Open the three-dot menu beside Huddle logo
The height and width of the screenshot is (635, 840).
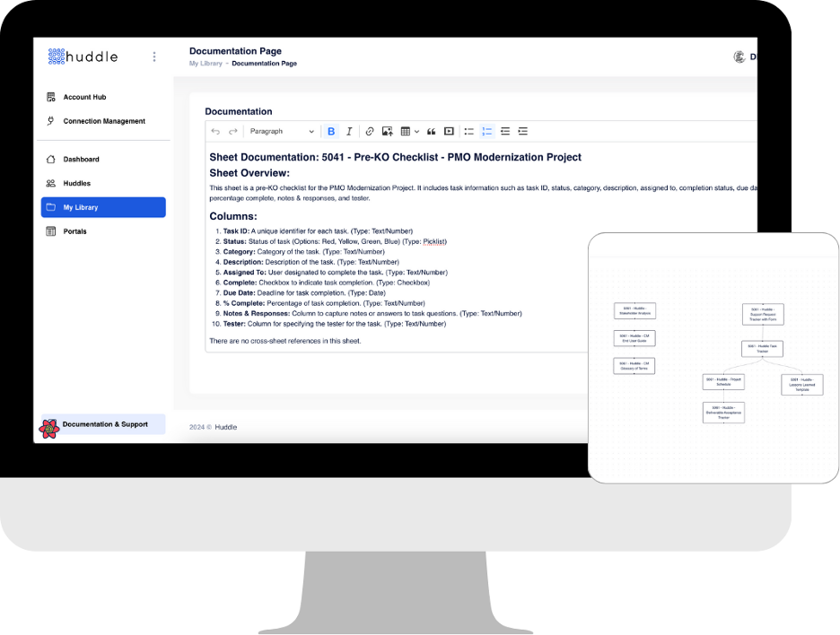click(154, 57)
